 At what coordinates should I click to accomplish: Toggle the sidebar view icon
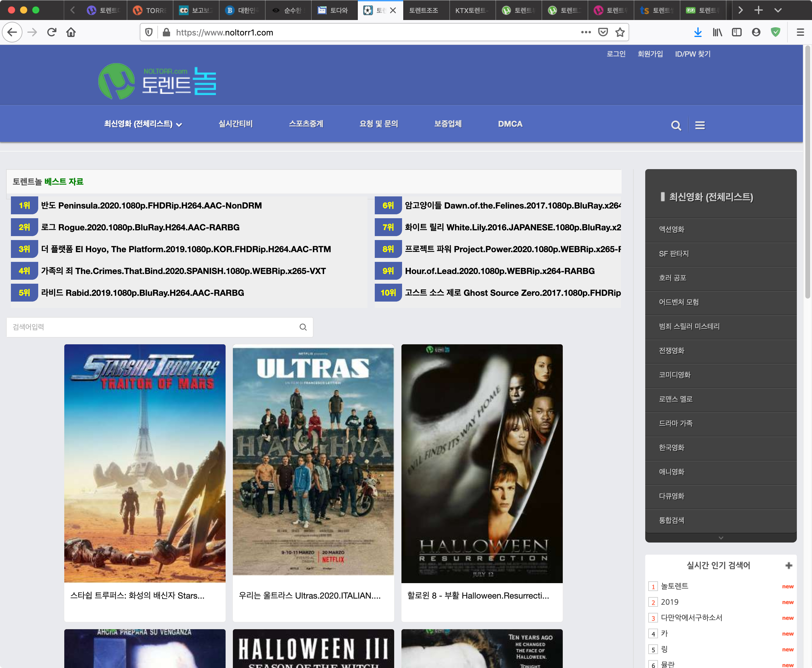tap(737, 32)
